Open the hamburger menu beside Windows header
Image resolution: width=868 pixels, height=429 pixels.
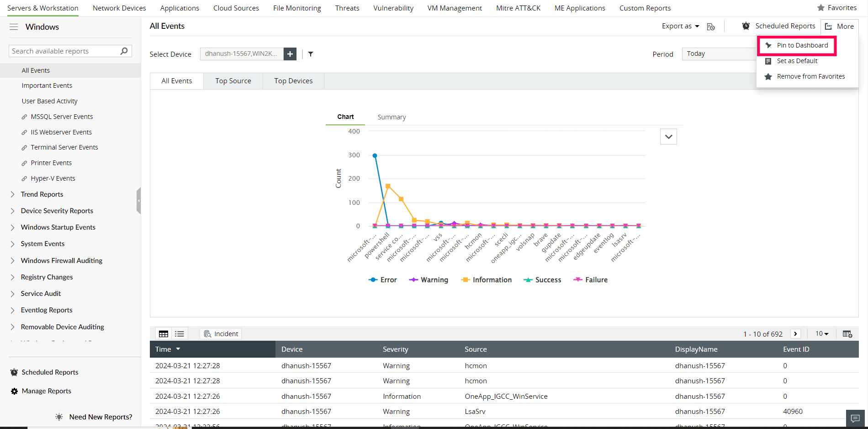[14, 27]
